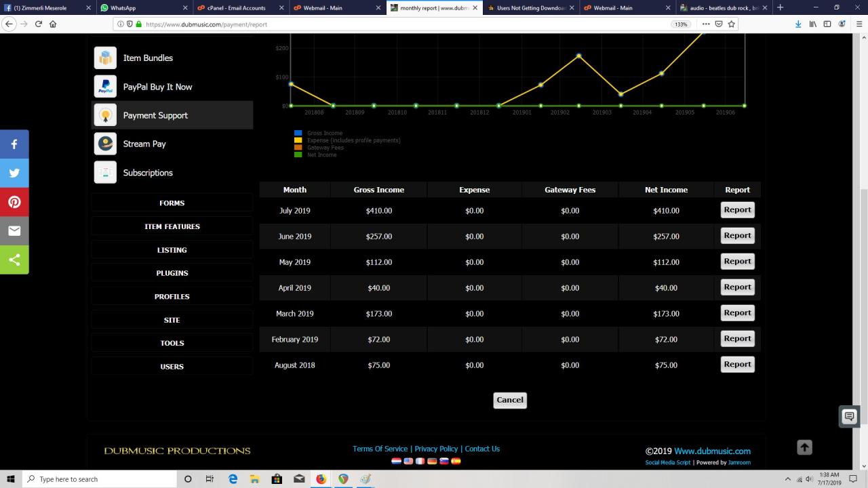
Task: Open the Report for July 2019
Action: tap(737, 210)
